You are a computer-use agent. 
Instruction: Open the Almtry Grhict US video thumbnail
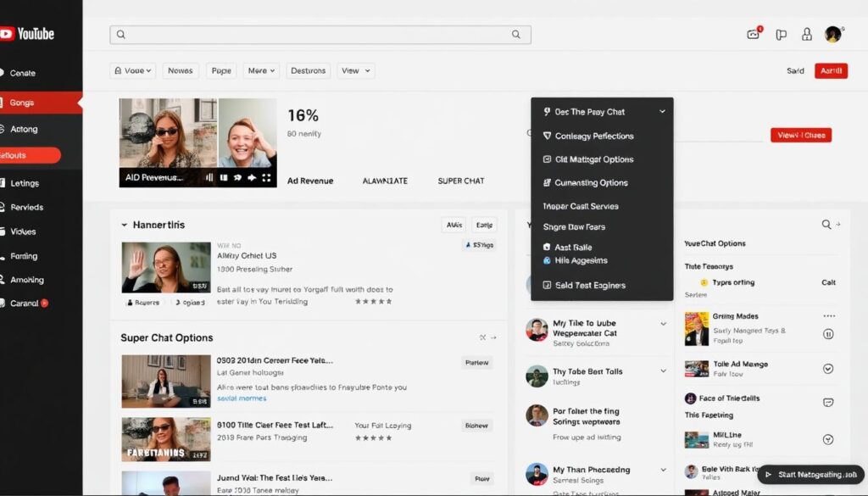[x=166, y=267]
